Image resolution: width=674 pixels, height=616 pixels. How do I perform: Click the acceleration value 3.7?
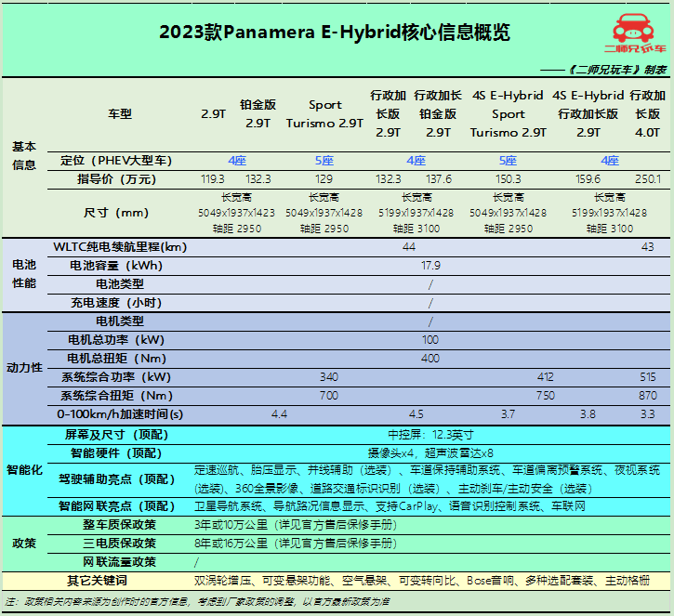point(509,414)
